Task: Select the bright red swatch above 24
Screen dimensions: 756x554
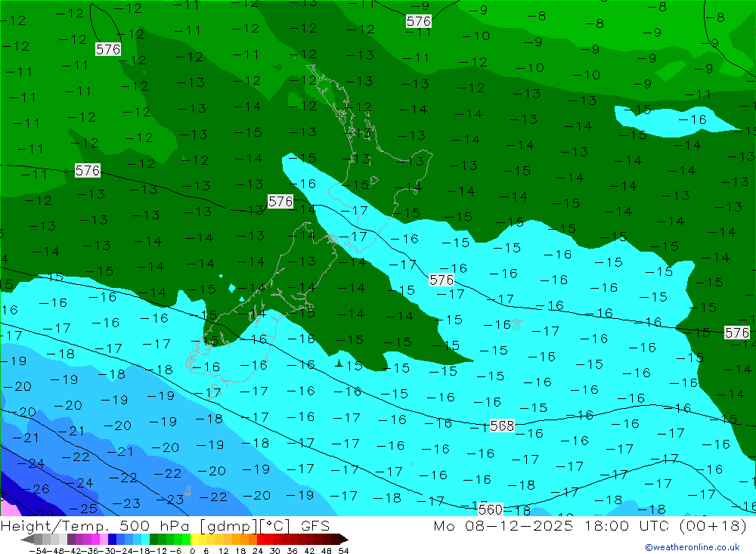Action: (261, 540)
